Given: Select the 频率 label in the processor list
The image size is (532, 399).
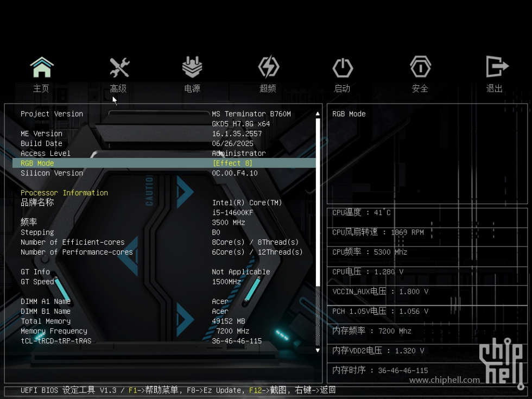Looking at the screenshot, I should pos(29,222).
